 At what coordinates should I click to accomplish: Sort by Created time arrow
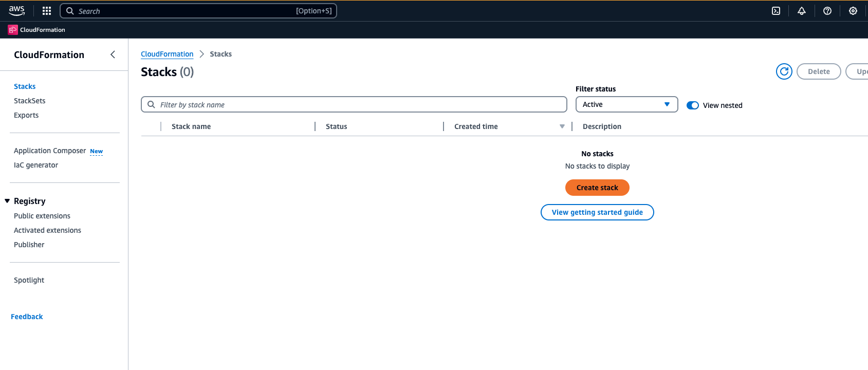pyautogui.click(x=562, y=126)
